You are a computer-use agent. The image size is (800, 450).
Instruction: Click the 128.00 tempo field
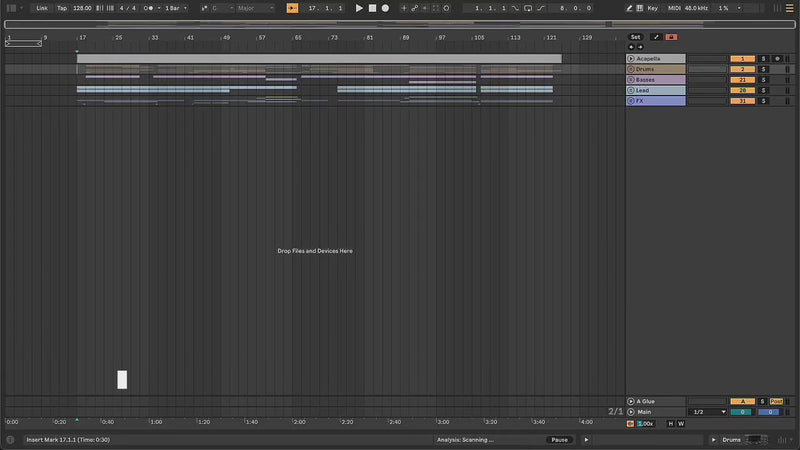pos(82,8)
